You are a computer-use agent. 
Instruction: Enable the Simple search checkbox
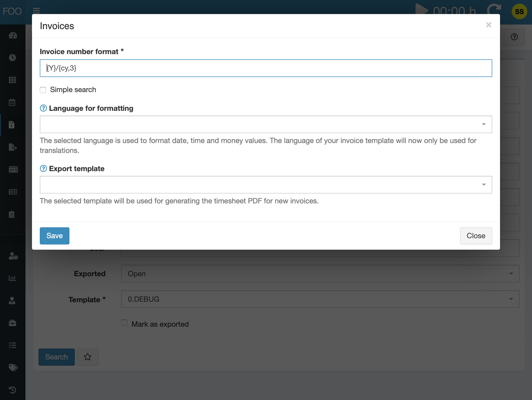[43, 90]
